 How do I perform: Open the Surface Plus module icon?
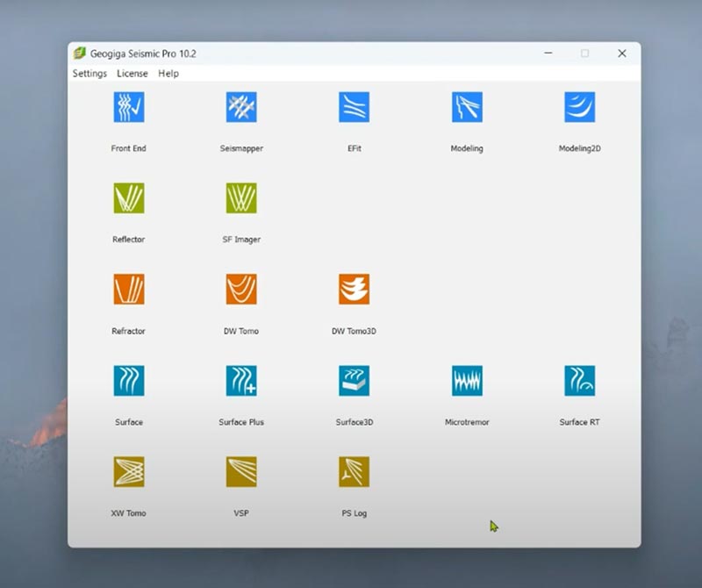[x=241, y=381]
